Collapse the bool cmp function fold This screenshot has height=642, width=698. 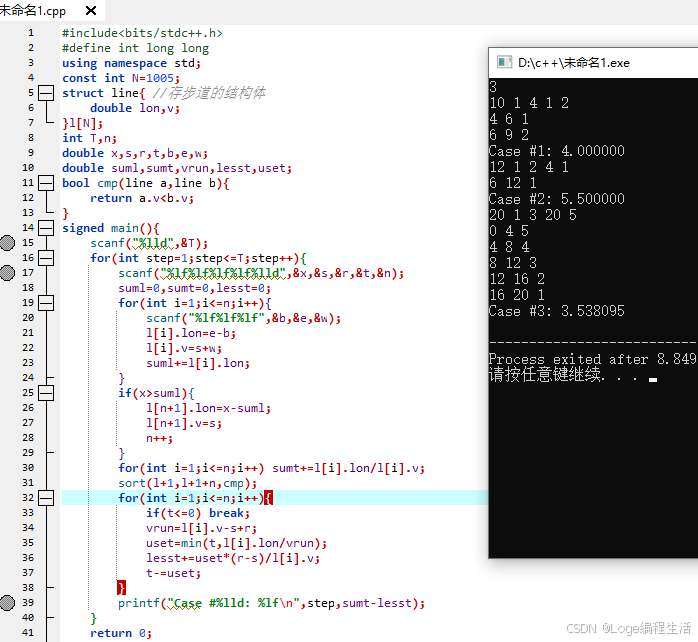coord(46,183)
